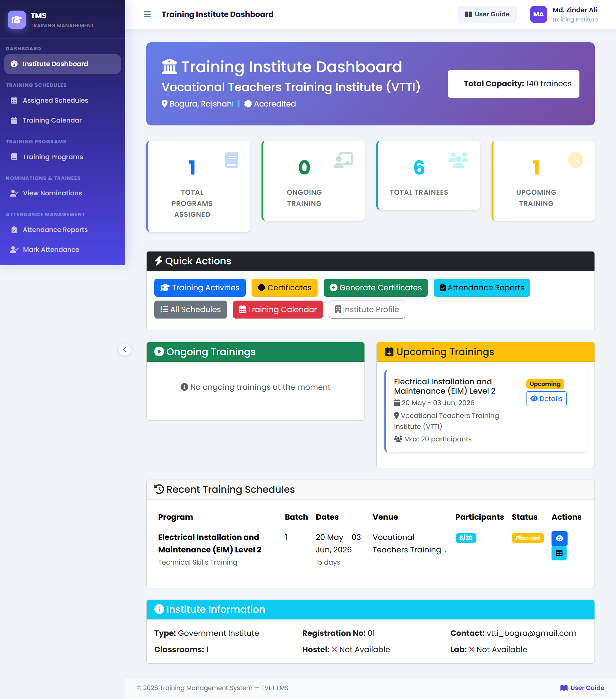Click the Total Trainees count 6
This screenshot has height=699, width=616.
coord(419,167)
